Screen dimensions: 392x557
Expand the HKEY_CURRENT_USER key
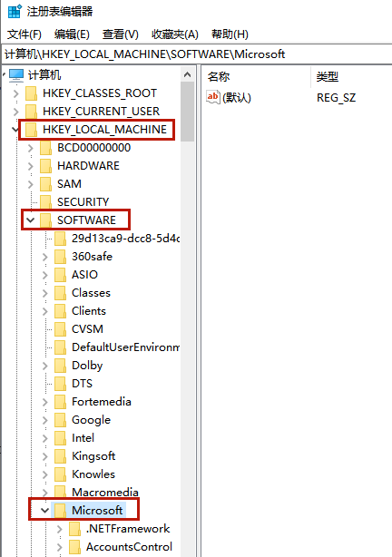tap(16, 112)
